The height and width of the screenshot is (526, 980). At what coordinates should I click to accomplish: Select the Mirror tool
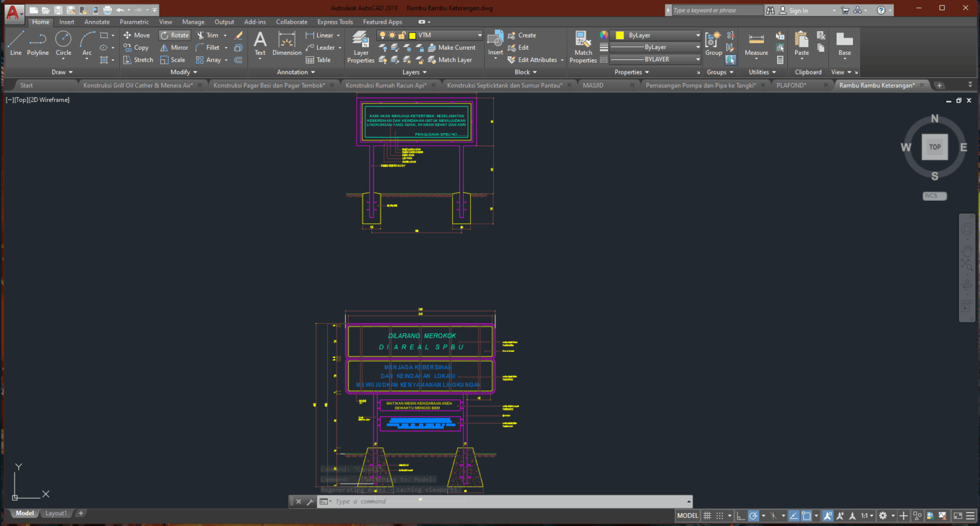tap(174, 47)
